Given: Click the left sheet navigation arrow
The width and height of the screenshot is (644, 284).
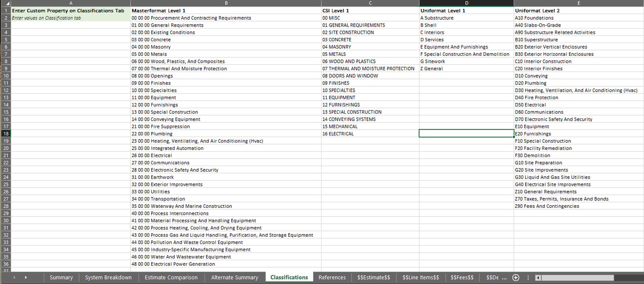Looking at the screenshot, I should tap(14, 277).
